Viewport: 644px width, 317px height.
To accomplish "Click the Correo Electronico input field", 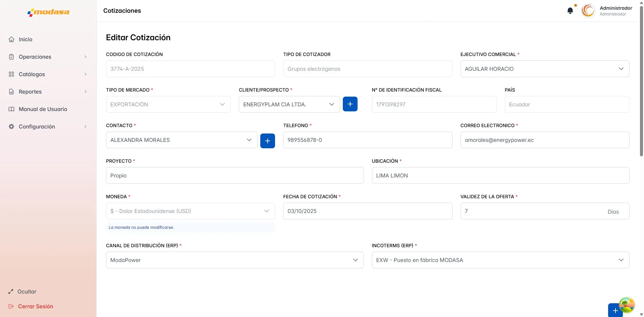I will coord(544,140).
